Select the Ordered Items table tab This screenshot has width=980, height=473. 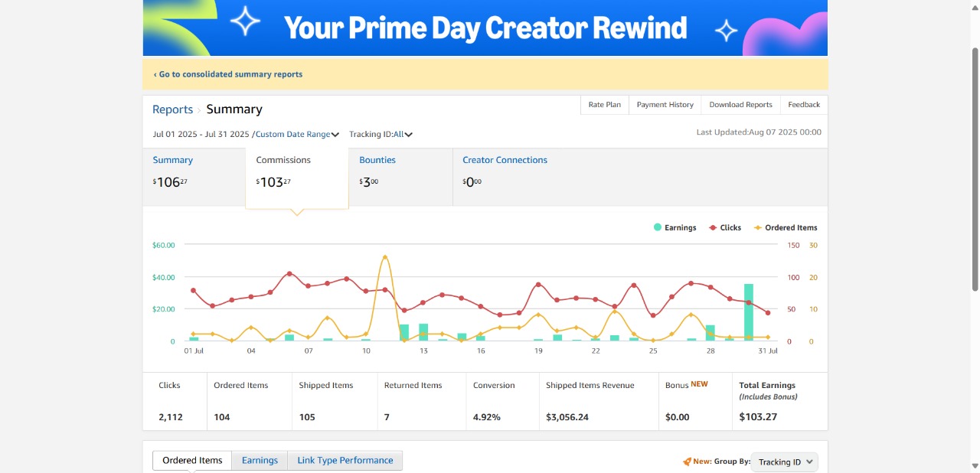coord(192,461)
